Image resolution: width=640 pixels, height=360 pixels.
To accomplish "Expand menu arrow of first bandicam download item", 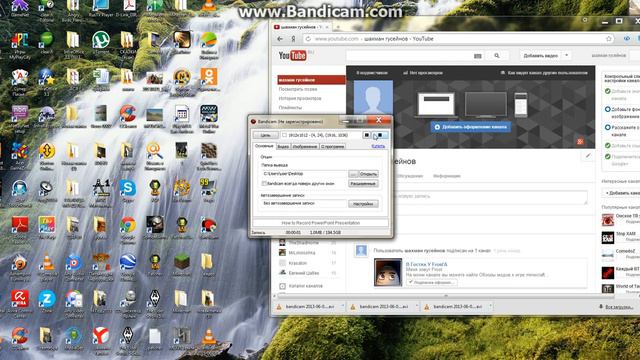I will click(x=342, y=306).
